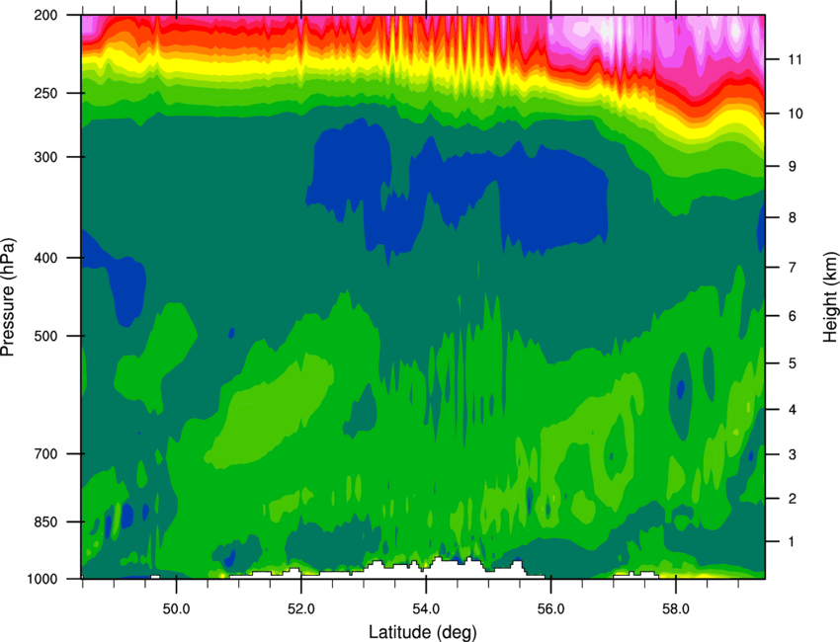
Task: Pick the height label 5 km
Action: tap(793, 363)
